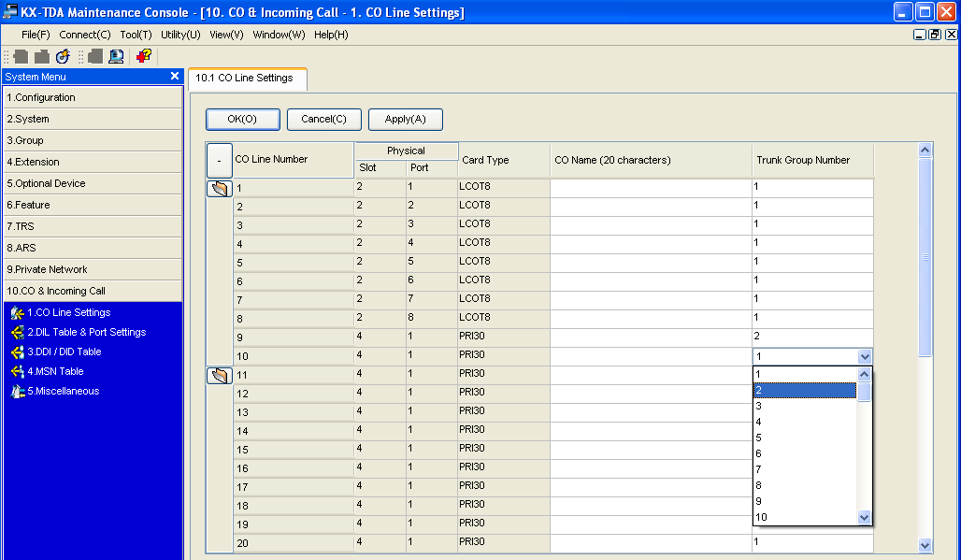The width and height of the screenshot is (961, 560).
Task: Click the OK(O) button
Action: pyautogui.click(x=243, y=120)
